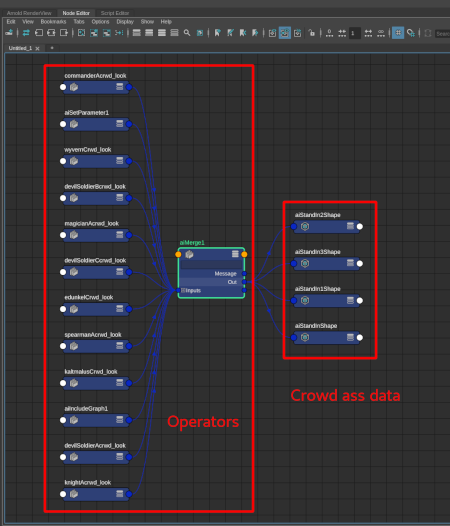Click the Out attribute port on aiMerge1
The image size is (450, 526).
244,282
